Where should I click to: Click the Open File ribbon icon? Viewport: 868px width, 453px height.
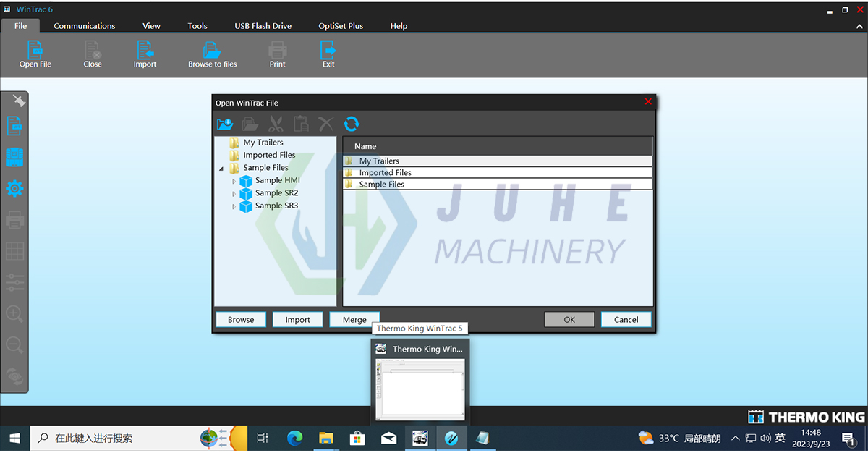(x=35, y=54)
